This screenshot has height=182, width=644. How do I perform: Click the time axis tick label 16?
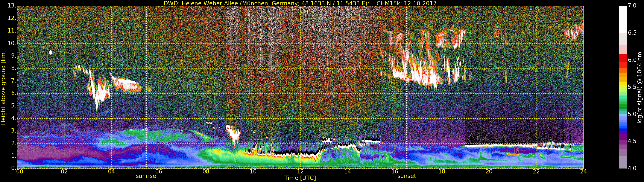click(x=395, y=172)
